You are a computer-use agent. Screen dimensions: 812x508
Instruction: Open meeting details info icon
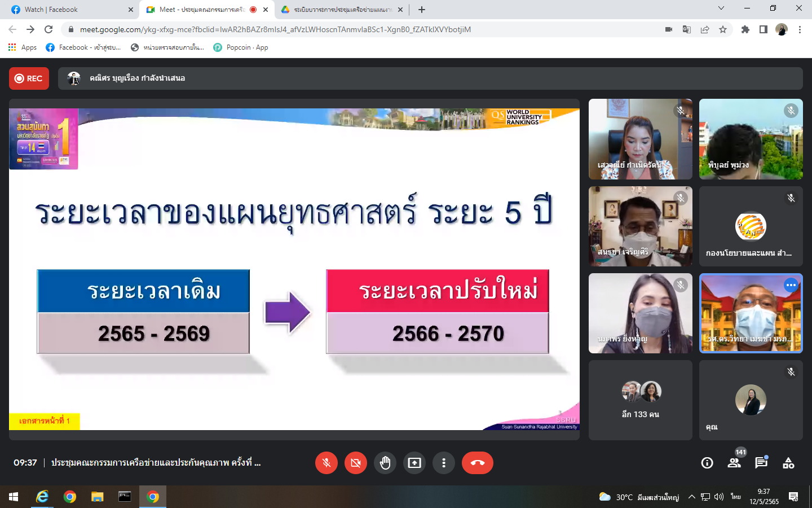(x=707, y=463)
